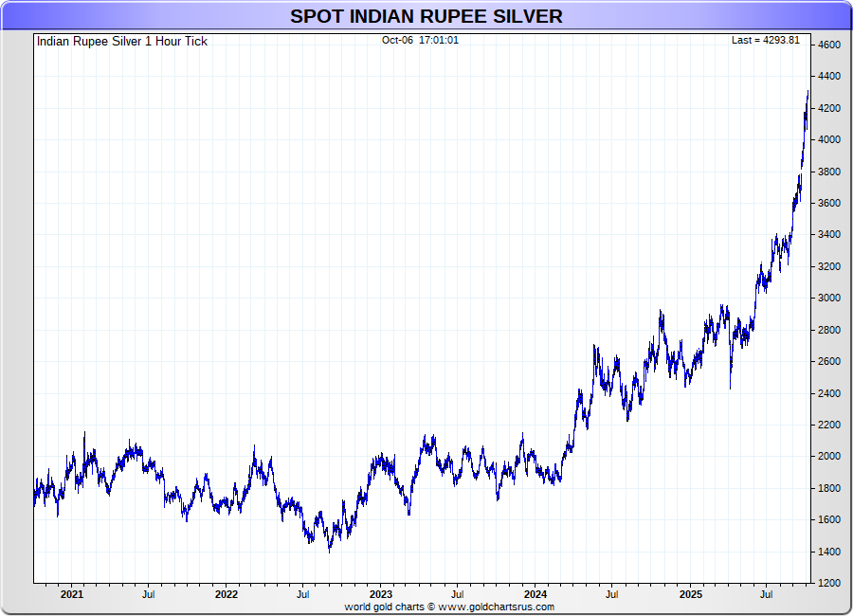The width and height of the screenshot is (853, 616).
Task: Click the 4600 price axis label
Action: 829,45
